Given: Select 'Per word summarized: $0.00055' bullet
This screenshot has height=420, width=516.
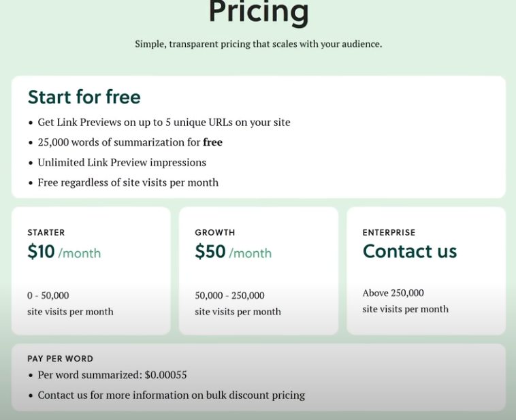Looking at the screenshot, I should point(112,375).
